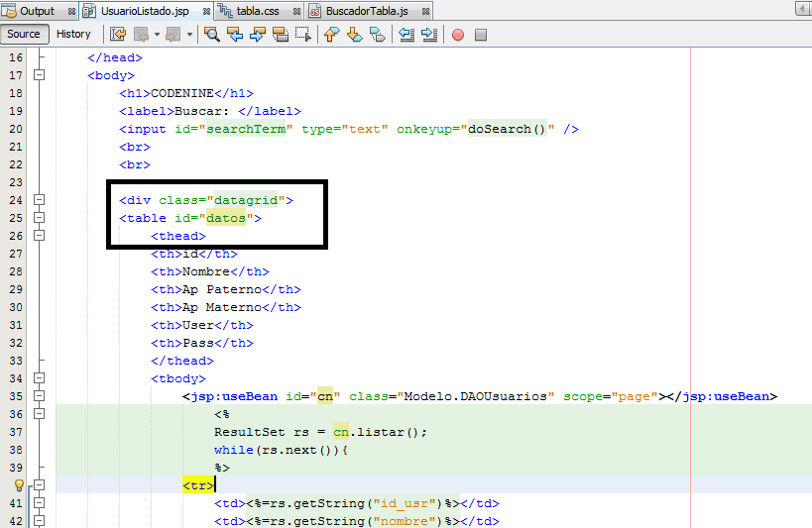Click the lightbulb hint beside the <tr> line
Image resolution: width=812 pixels, height=528 pixels.
click(19, 485)
